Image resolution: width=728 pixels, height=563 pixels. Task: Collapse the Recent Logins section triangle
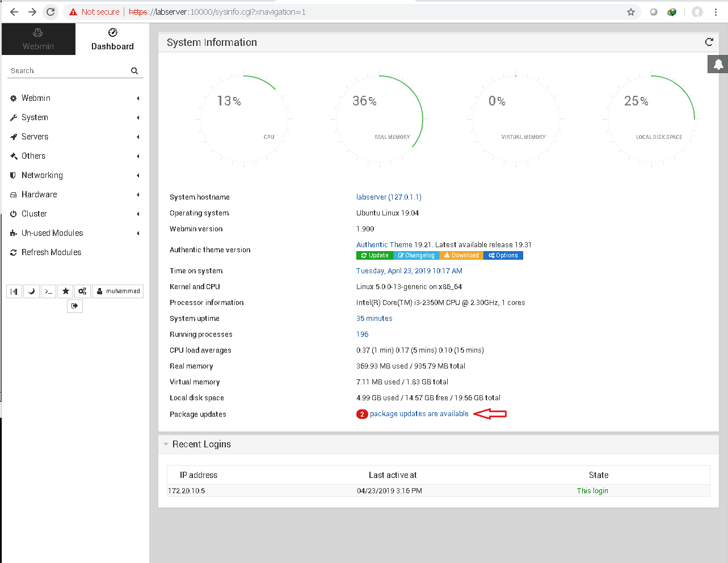(x=166, y=445)
